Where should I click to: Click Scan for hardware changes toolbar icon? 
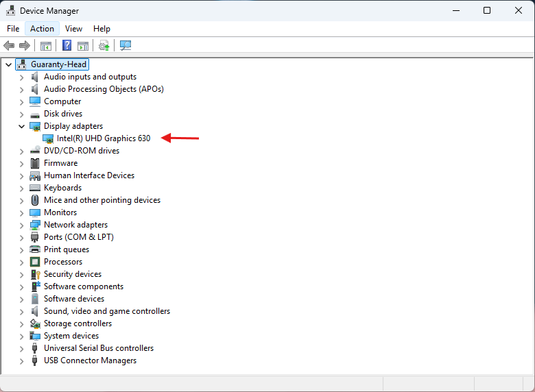tap(126, 46)
